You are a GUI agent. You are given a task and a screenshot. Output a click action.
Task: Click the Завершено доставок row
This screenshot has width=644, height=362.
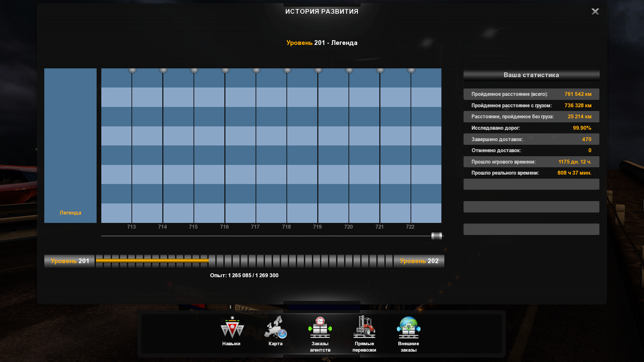point(531,139)
